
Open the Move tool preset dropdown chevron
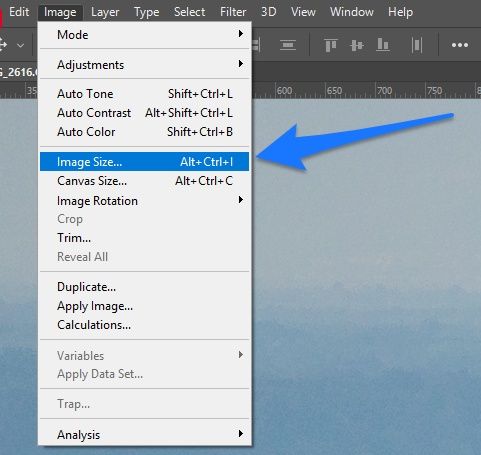[x=21, y=45]
